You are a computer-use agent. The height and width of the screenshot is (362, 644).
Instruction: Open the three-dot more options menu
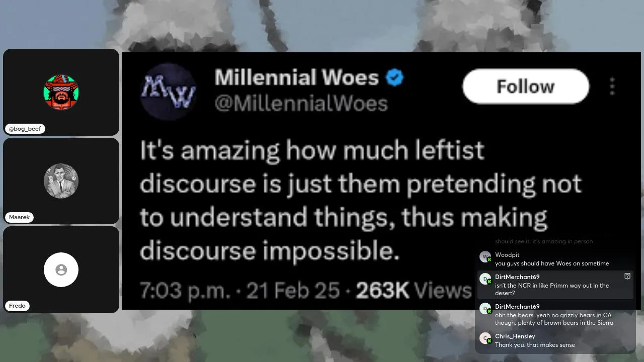click(x=612, y=86)
